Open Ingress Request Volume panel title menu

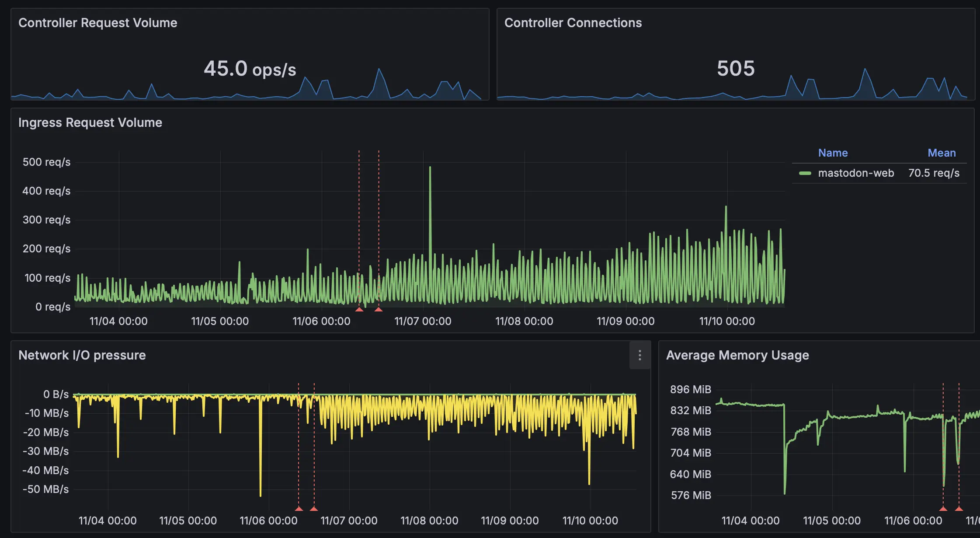click(x=90, y=122)
